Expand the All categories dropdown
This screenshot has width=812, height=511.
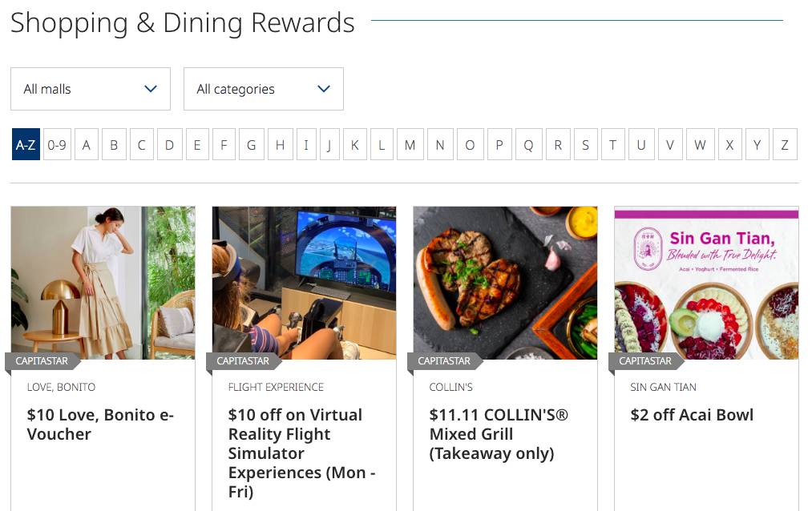(x=264, y=89)
